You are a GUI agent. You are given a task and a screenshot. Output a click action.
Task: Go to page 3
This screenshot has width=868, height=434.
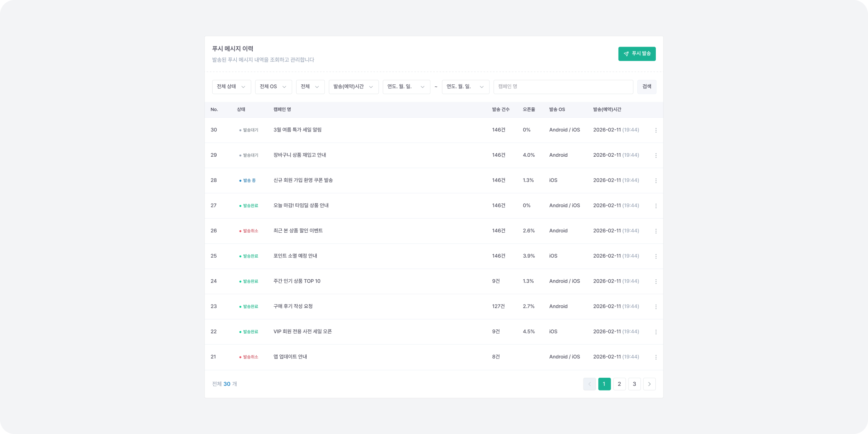(x=635, y=384)
